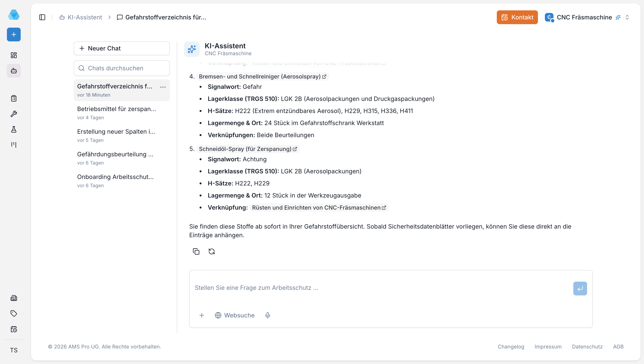Open chat Erstellung neuer Spalten i...
Image resolution: width=644 pixels, height=364 pixels.
(x=122, y=136)
